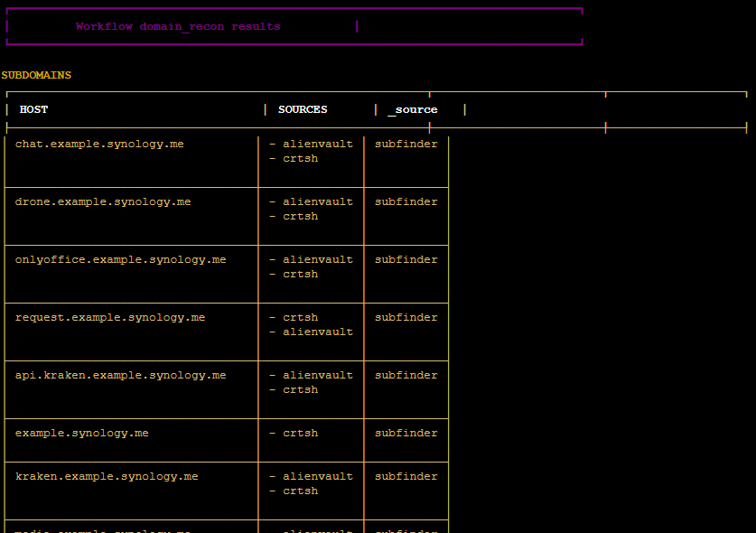756x533 pixels.
Task: Click subfinder in the kraken.example row without api
Action: (x=406, y=477)
